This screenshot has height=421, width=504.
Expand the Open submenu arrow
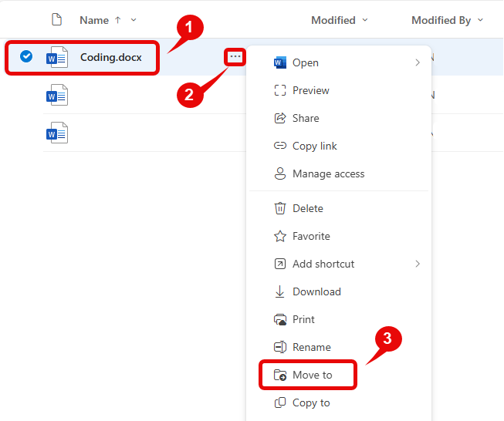click(418, 62)
